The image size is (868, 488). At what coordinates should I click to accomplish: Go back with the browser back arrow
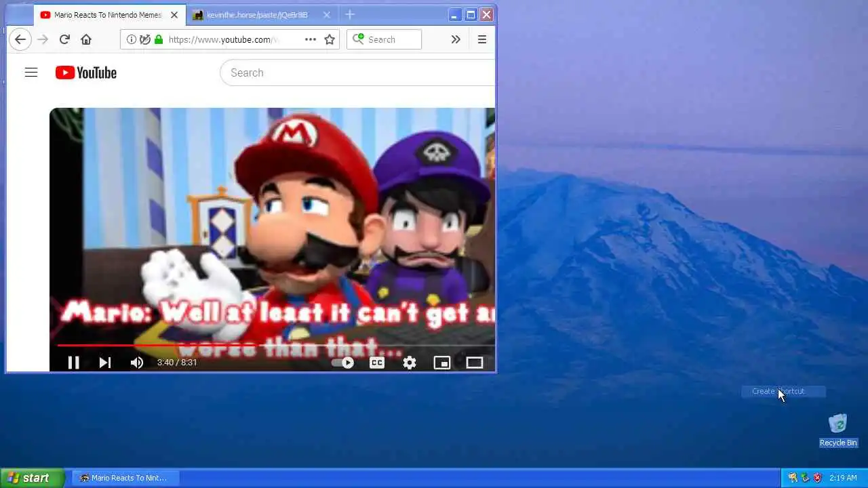pyautogui.click(x=20, y=39)
